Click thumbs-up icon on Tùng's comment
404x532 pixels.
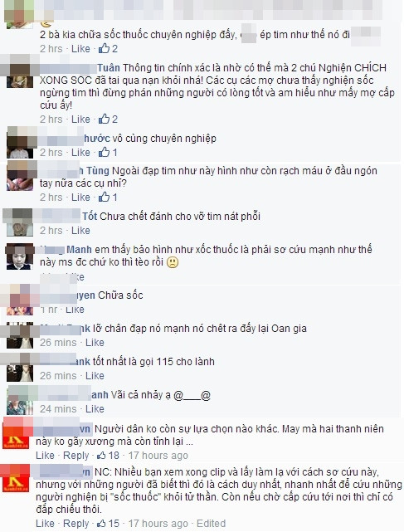pyautogui.click(x=104, y=197)
